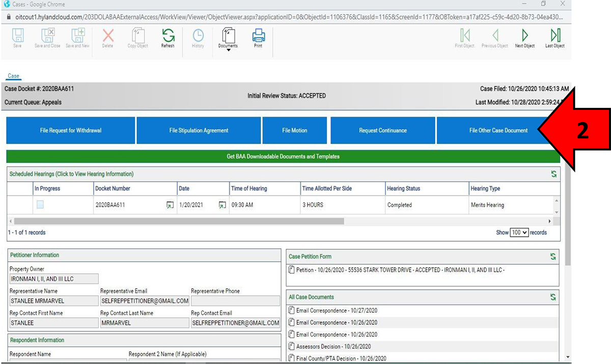
Task: Select the Case tab
Action: pyautogui.click(x=14, y=76)
